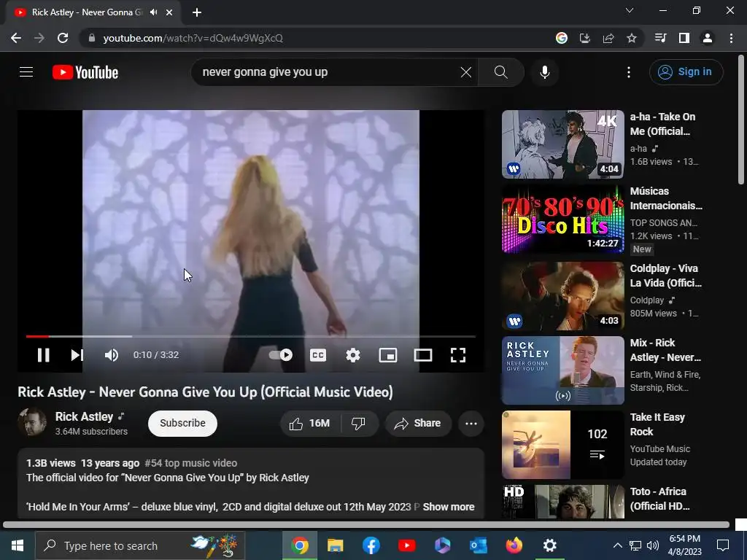Click the page vertical scrollbar
Image resolution: width=747 pixels, height=560 pixels.
pos(741,119)
